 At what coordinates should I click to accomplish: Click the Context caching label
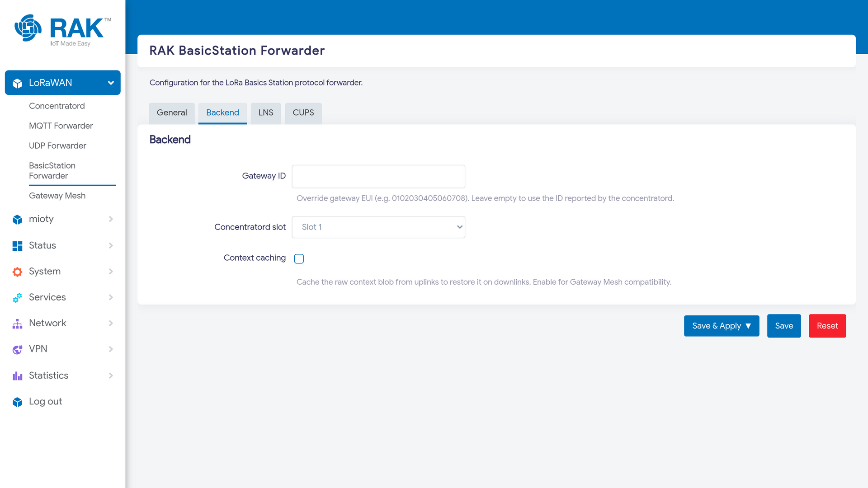pos(255,258)
